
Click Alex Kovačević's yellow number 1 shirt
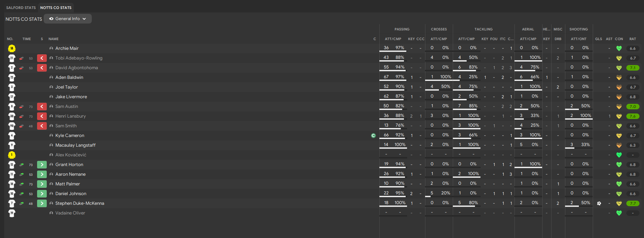[x=12, y=155]
